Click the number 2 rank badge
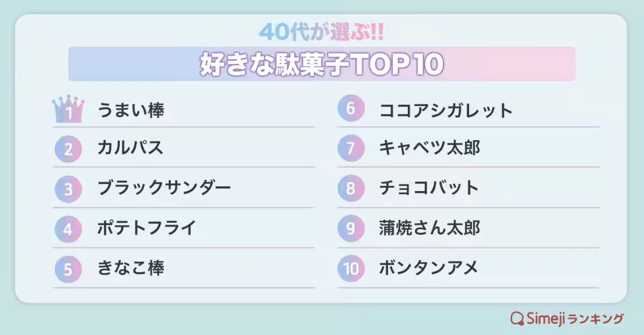The width and height of the screenshot is (644, 335). 68,149
